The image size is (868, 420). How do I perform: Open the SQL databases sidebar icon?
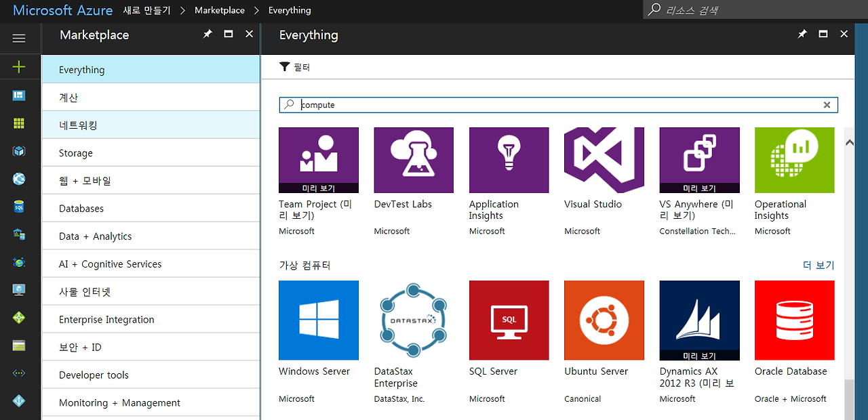[x=19, y=207]
